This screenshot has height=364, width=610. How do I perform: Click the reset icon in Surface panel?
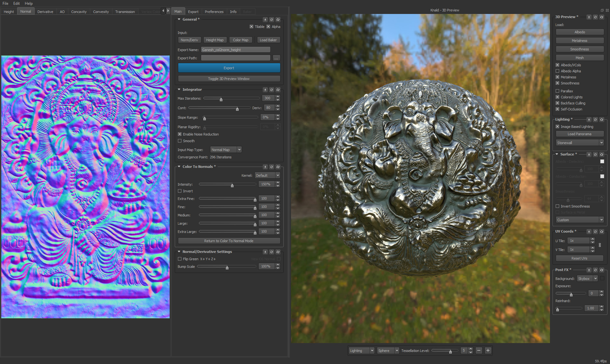click(601, 155)
